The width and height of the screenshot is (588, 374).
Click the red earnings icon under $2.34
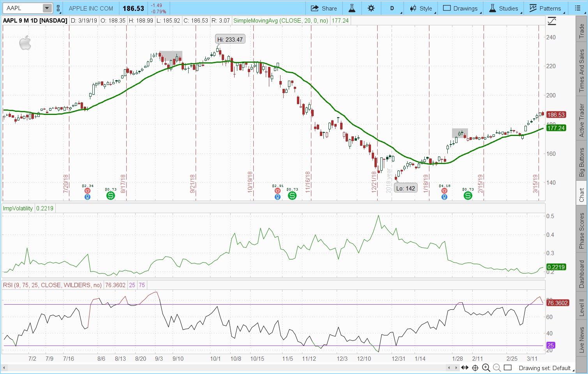pos(87,191)
